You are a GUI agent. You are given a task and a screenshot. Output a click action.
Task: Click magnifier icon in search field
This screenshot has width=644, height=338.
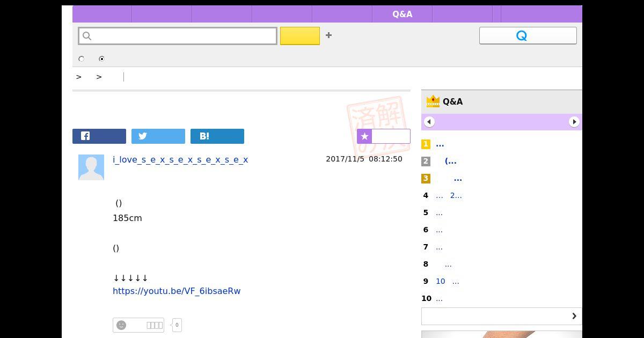coord(87,36)
